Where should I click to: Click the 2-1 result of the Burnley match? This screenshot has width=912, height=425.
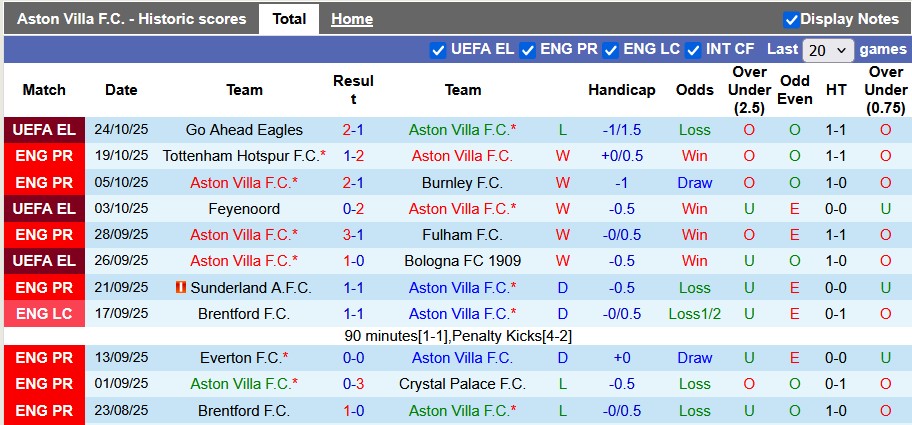353,183
